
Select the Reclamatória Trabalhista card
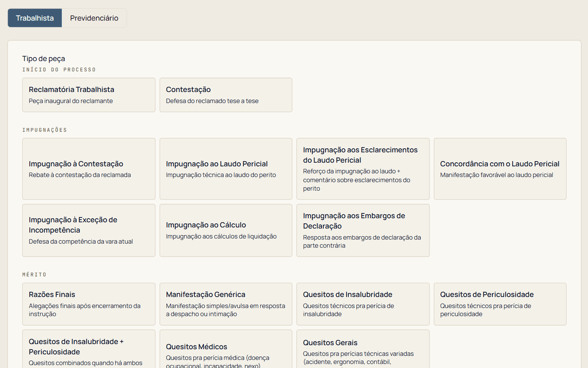coord(89,95)
